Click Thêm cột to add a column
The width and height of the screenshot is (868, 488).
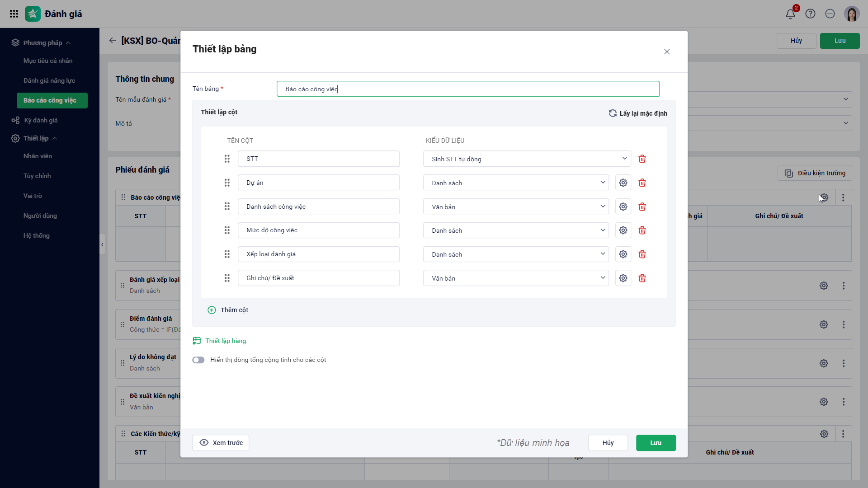pyautogui.click(x=228, y=310)
